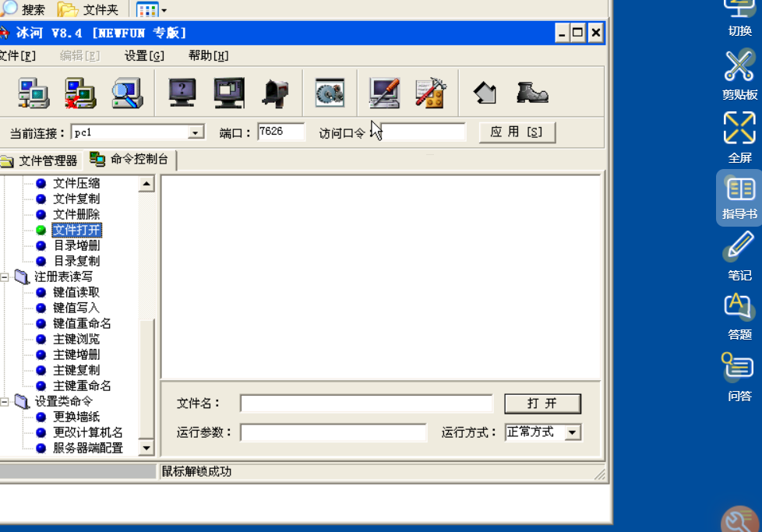This screenshot has width=762, height=532.
Task: Open the 帮助[H] menu
Action: coord(209,56)
